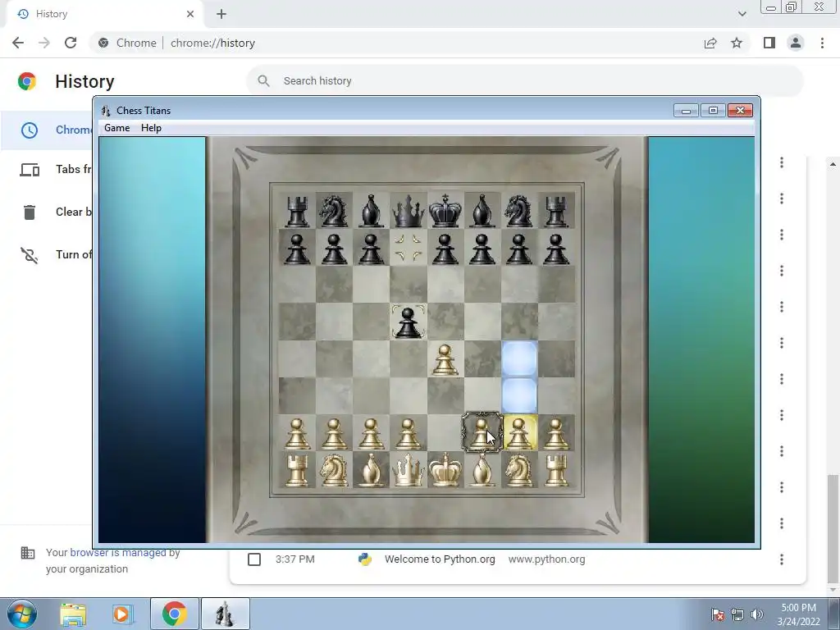Open the Game menu in Chess Titans
The width and height of the screenshot is (840, 630).
click(x=116, y=128)
